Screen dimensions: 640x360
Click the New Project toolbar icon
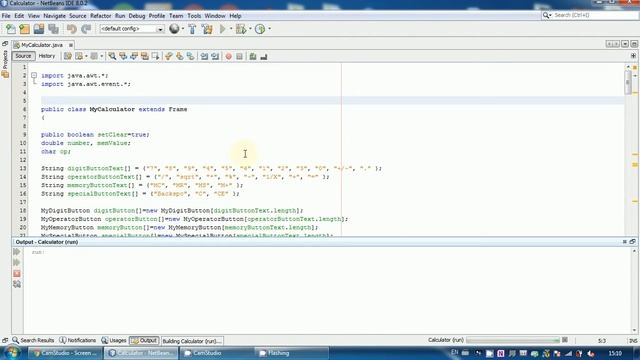[x=24, y=29]
